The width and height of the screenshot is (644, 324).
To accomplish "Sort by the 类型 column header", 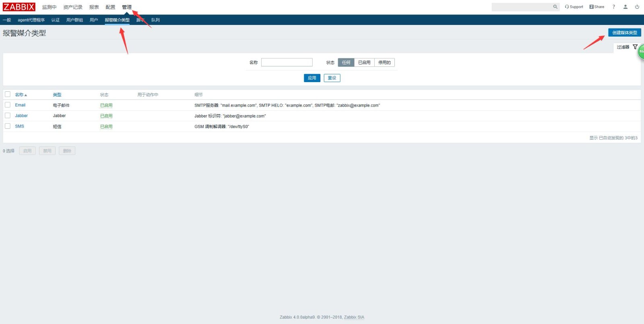I will (57, 95).
